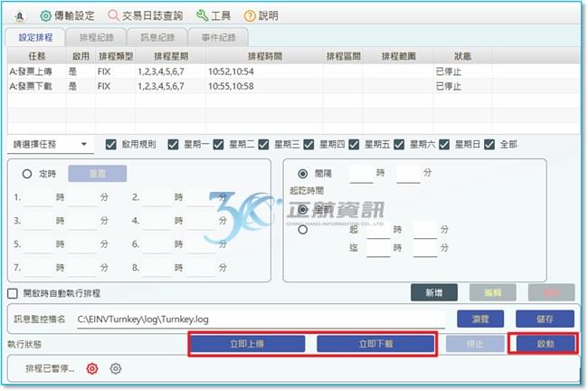
Task: Click the 排程類型 column header
Action: (x=116, y=56)
